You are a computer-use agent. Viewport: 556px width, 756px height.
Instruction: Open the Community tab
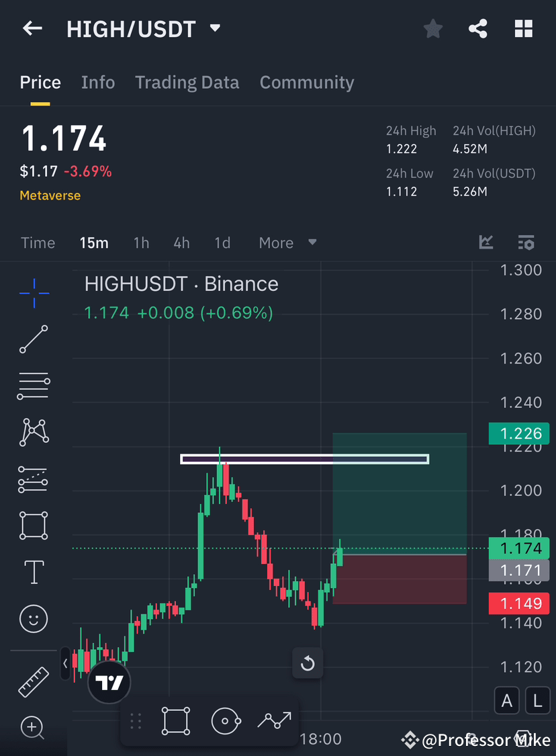[307, 82]
